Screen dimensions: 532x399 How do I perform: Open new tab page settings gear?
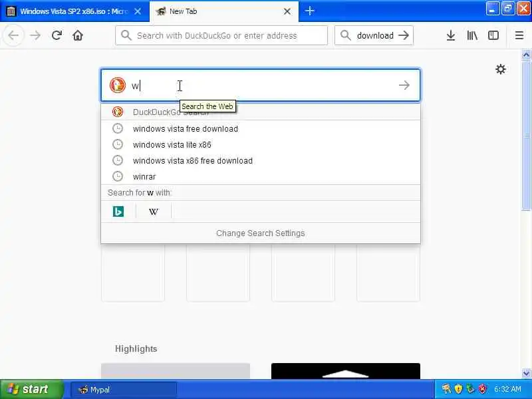pyautogui.click(x=501, y=69)
